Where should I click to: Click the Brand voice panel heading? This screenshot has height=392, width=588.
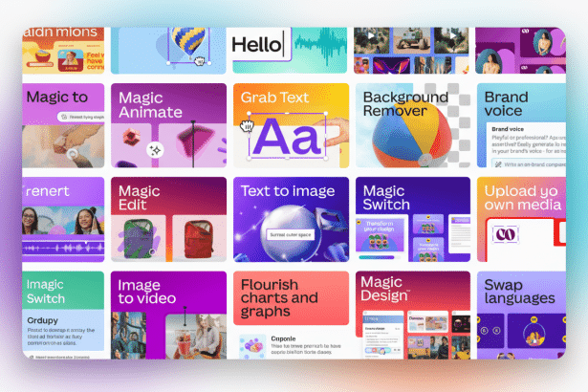coord(508,129)
